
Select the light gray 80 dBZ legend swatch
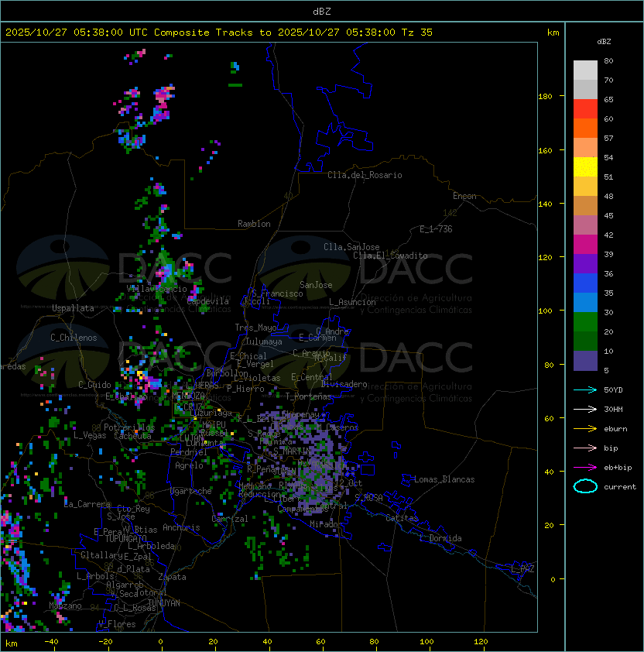585,70
